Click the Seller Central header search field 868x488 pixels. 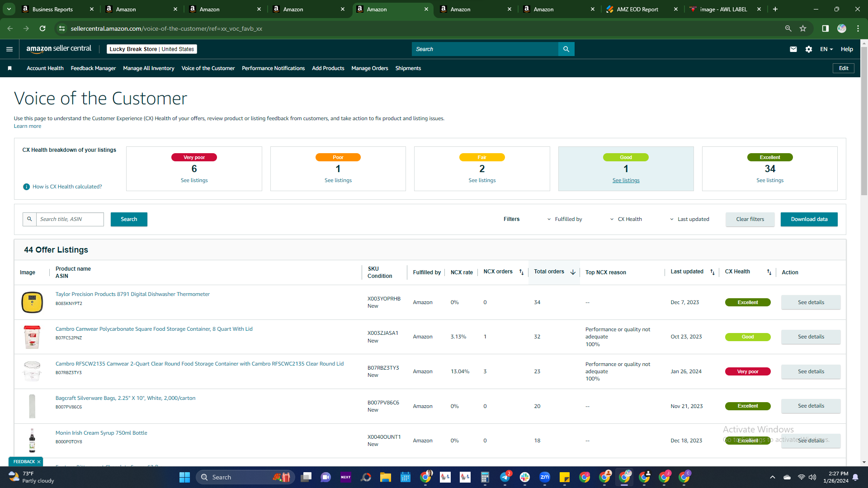point(485,49)
